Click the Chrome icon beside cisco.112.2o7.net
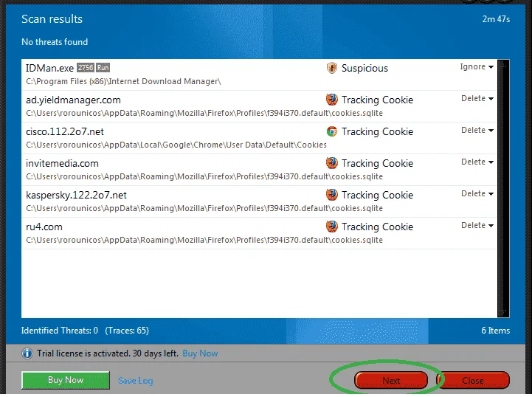 click(x=332, y=131)
